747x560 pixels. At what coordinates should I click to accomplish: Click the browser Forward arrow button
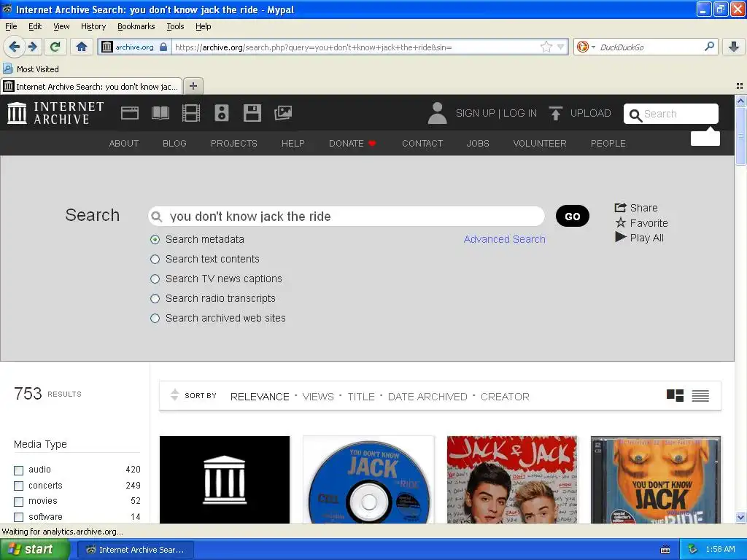(32, 47)
